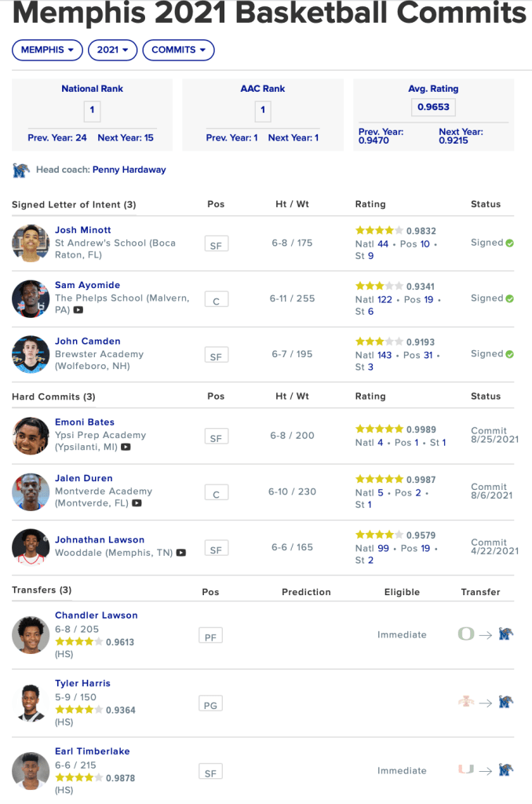Click video icon beside Ypsi Prep Academy
Screen dimensions: 532x804
click(x=126, y=448)
